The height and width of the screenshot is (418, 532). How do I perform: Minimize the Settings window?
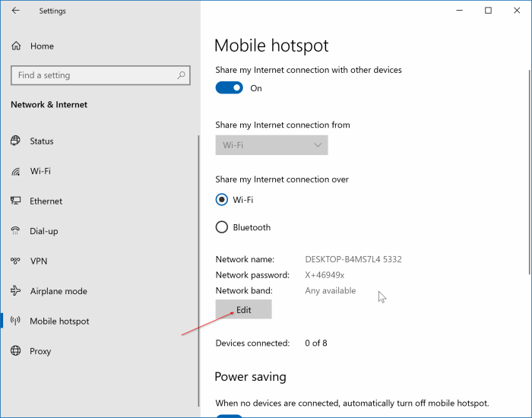pos(459,11)
